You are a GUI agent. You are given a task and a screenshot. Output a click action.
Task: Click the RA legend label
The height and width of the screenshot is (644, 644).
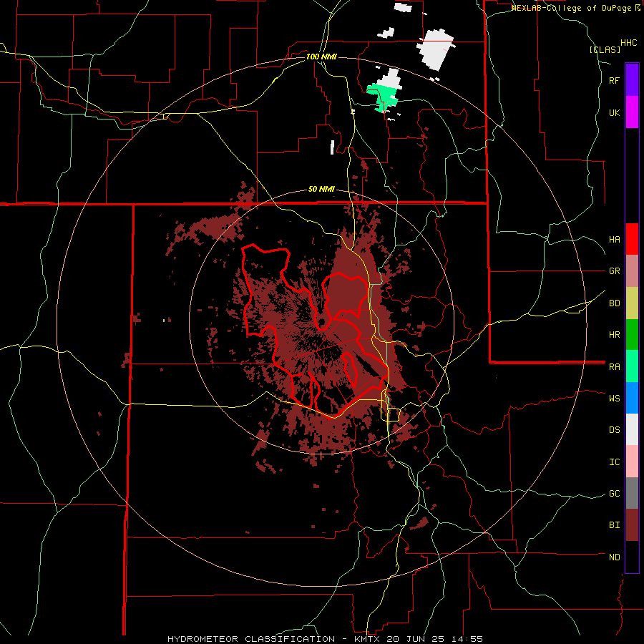tap(614, 367)
